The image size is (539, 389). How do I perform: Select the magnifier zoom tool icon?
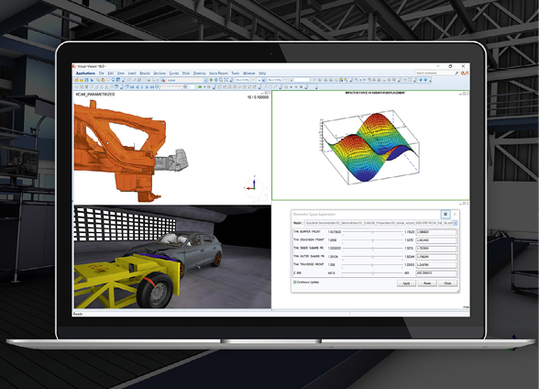tap(221, 80)
